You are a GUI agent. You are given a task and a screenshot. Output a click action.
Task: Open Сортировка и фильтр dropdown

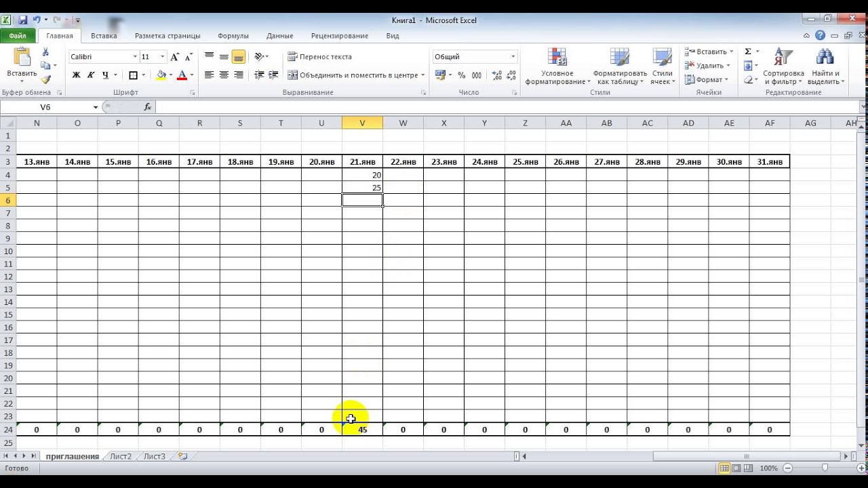[x=783, y=66]
